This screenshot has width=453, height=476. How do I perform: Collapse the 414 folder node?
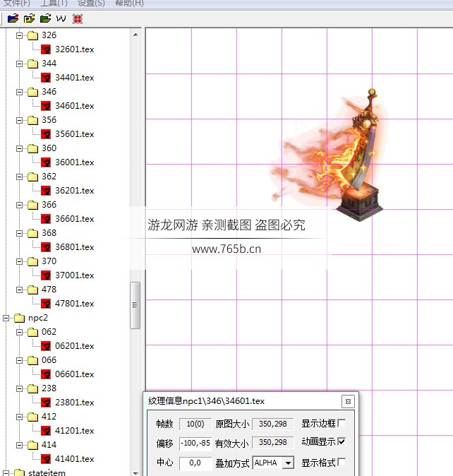pos(20,445)
